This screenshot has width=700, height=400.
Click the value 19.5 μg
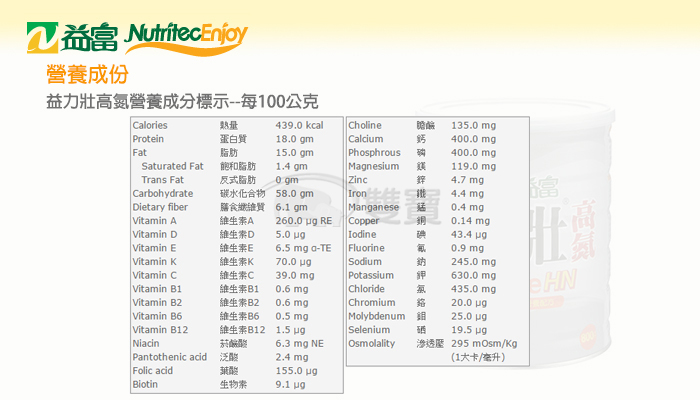(469, 330)
